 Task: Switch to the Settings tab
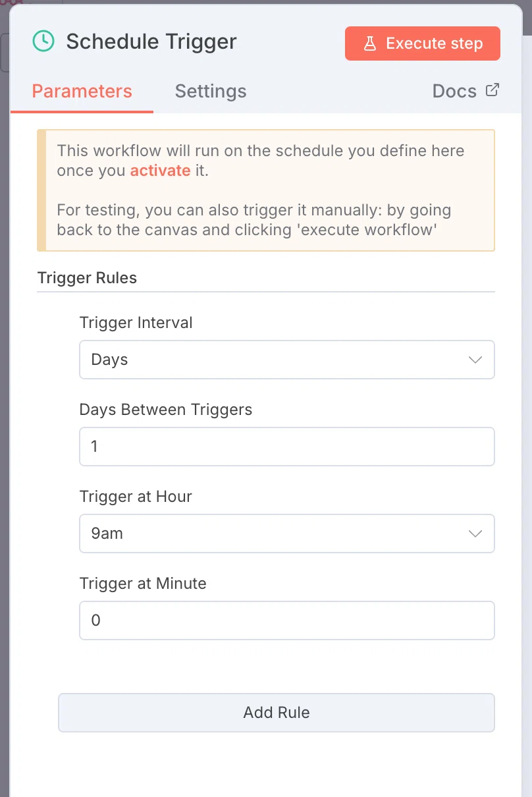coord(211,91)
